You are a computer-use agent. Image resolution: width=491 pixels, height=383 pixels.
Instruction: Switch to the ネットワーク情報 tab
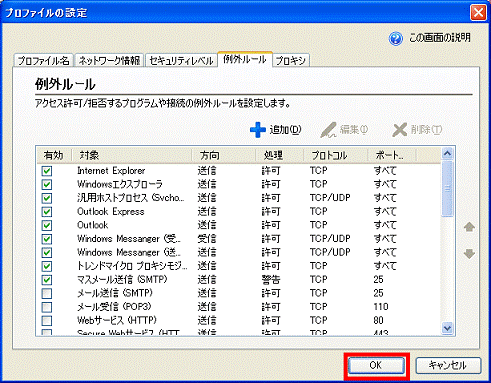click(109, 61)
